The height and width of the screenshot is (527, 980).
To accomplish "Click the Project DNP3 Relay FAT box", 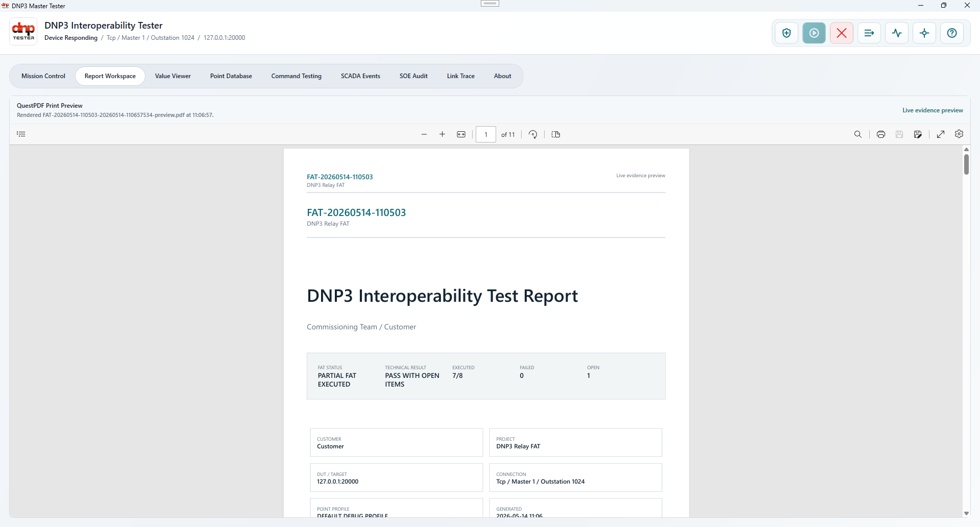I will [x=575, y=443].
